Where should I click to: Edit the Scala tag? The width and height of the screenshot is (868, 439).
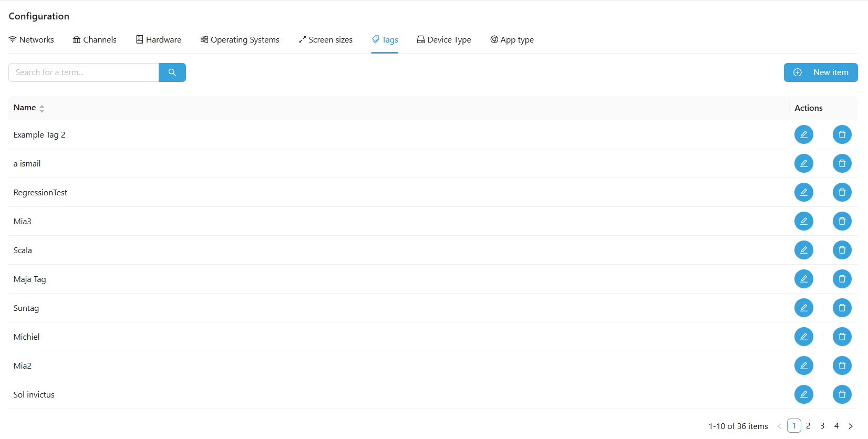tap(803, 250)
